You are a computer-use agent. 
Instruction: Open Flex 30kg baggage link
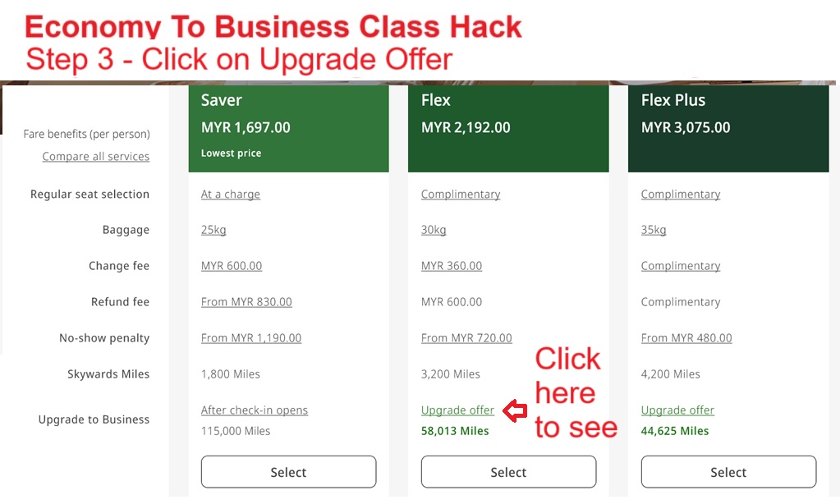click(x=434, y=230)
